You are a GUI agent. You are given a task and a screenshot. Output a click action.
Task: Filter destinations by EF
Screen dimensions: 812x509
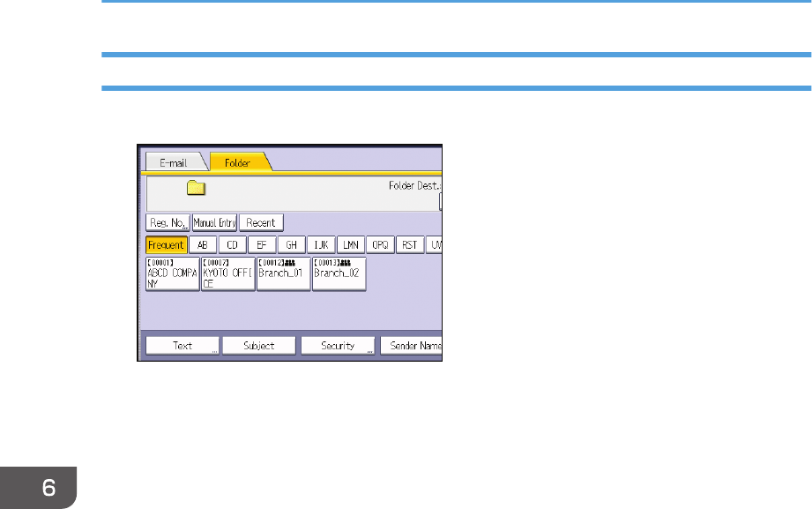(x=262, y=244)
